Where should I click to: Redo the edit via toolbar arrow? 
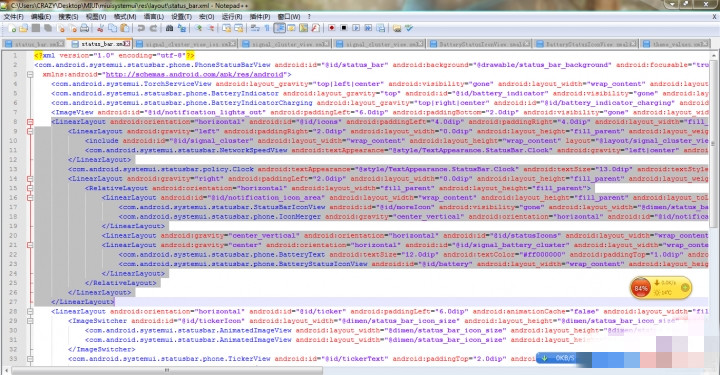[153, 28]
